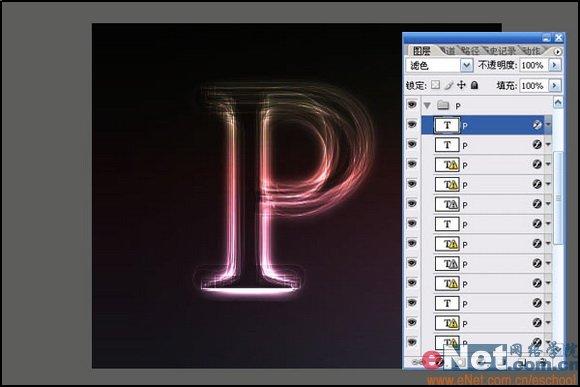Open layer style icon on highlighted layer
The height and width of the screenshot is (387, 580).
tap(537, 125)
